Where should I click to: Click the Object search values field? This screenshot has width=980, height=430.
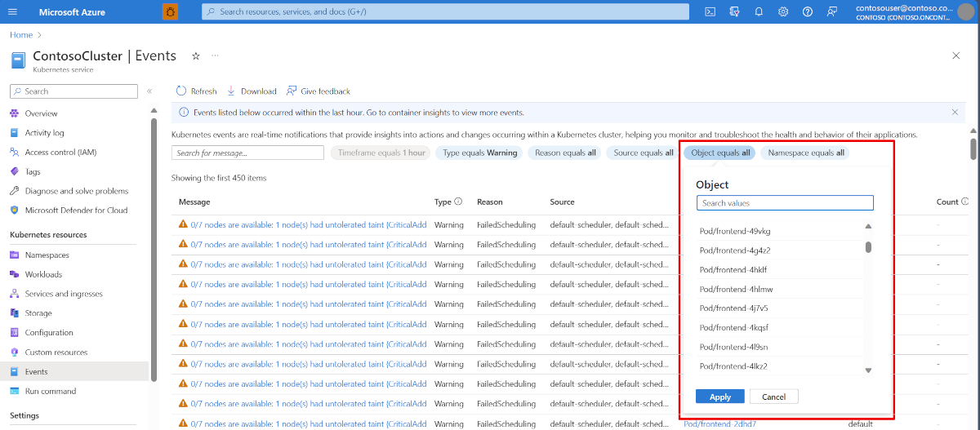tap(784, 203)
